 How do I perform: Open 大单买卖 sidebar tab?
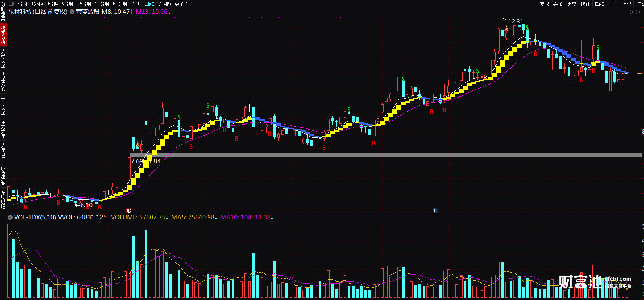tap(3, 81)
